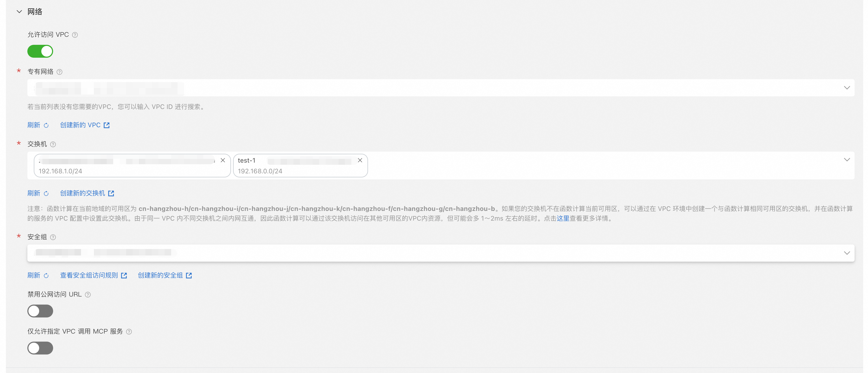This screenshot has height=373, width=868.
Task: Open the 安全组 dropdown
Action: tap(847, 253)
